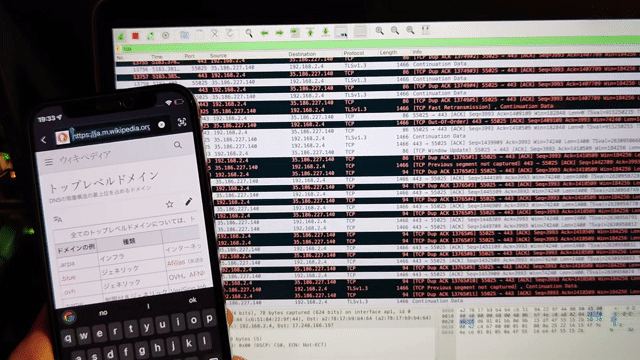Tap the star watch-article icon on Wikipedia

point(169,204)
